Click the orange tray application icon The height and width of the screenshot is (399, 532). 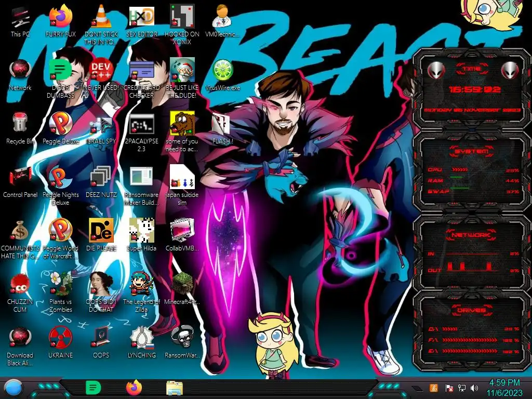pos(433,388)
